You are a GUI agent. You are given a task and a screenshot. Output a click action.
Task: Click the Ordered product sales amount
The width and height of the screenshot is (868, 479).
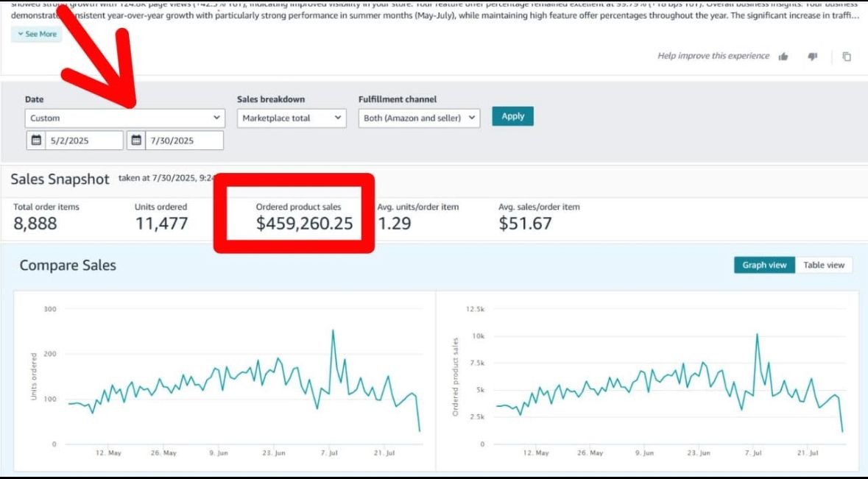(304, 224)
